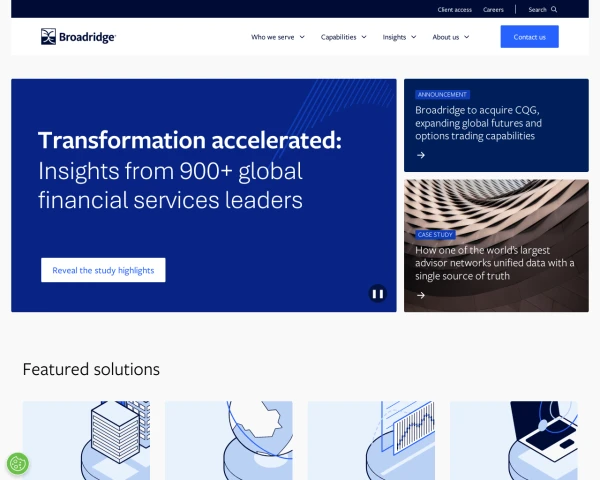This screenshot has width=600, height=480.
Task: Open the featured solution card with globe illustration
Action: coord(229,440)
